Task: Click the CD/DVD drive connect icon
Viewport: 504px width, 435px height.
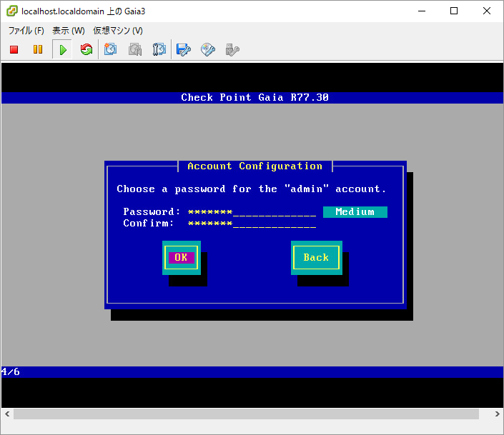Action: (208, 50)
